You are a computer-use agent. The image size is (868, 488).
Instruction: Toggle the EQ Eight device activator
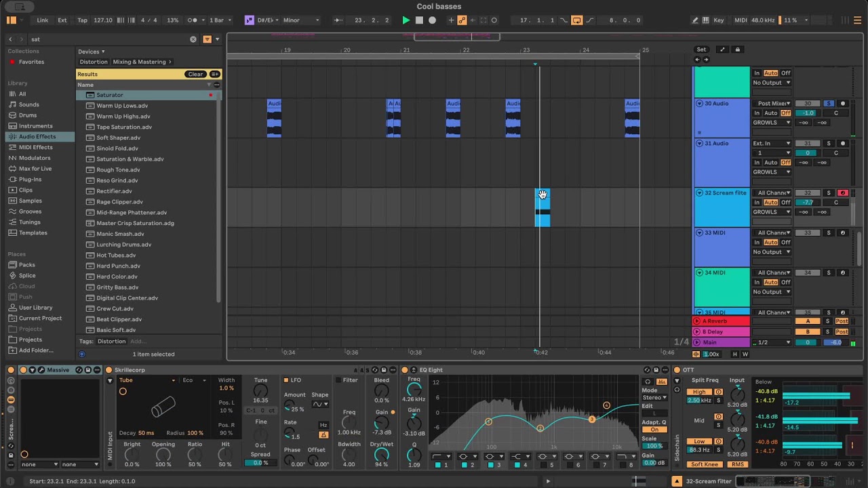tap(405, 370)
